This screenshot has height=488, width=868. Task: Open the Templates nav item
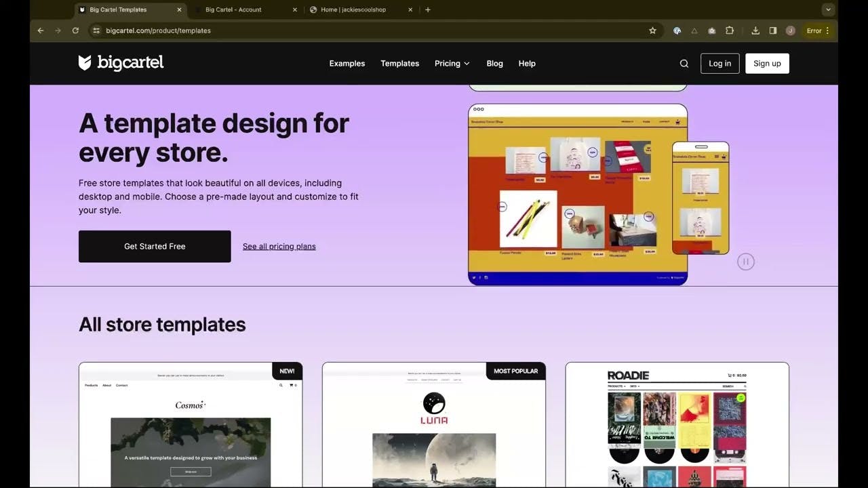(x=399, y=64)
